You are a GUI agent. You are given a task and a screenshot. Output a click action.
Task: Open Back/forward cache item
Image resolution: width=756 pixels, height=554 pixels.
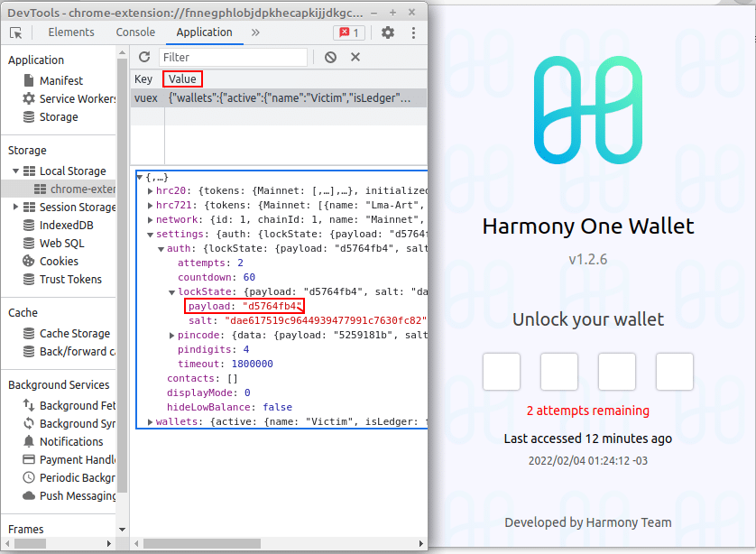pos(69,352)
